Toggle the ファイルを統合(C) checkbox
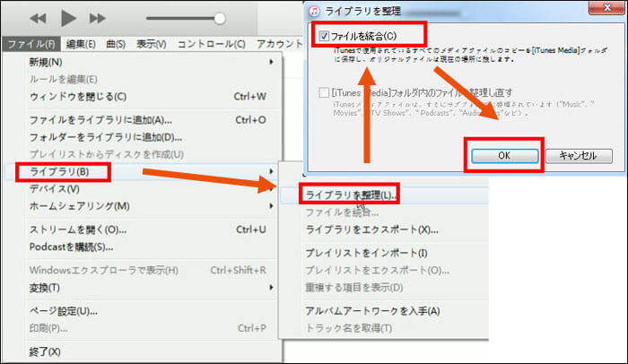The width and height of the screenshot is (628, 364). click(323, 37)
